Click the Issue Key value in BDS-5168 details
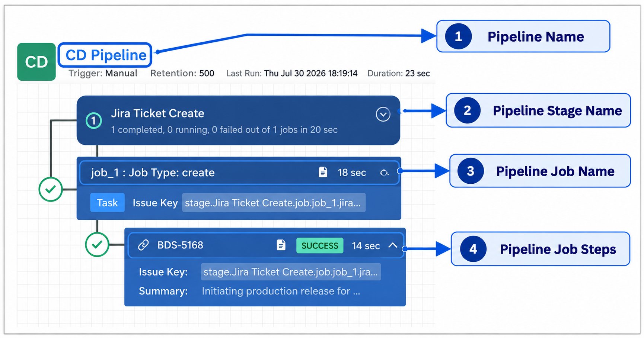The image size is (644, 338). tap(291, 272)
